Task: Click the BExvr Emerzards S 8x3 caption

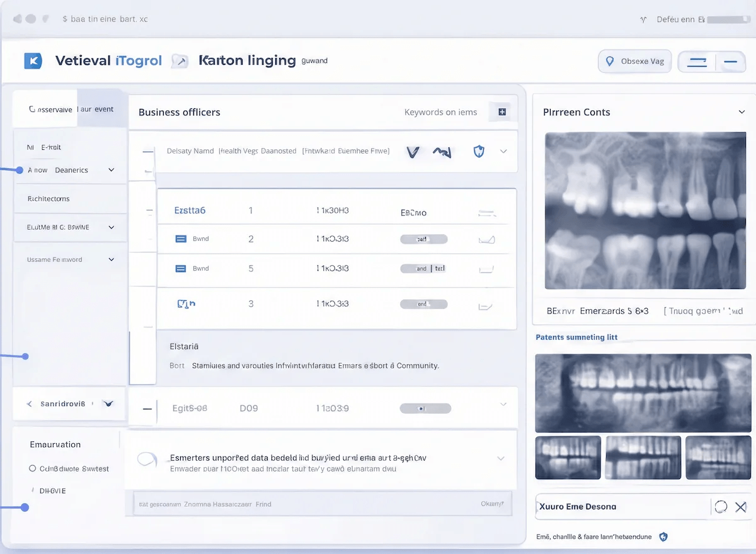Action: [598, 311]
